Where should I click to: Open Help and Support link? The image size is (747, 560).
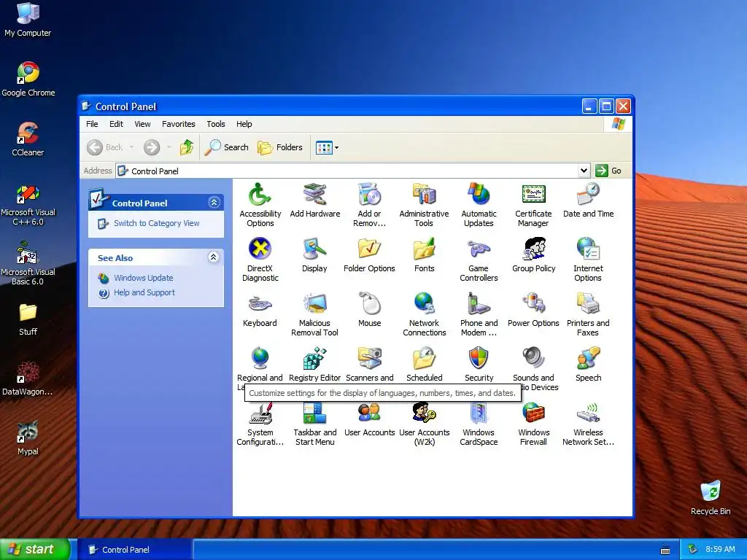pyautogui.click(x=144, y=292)
